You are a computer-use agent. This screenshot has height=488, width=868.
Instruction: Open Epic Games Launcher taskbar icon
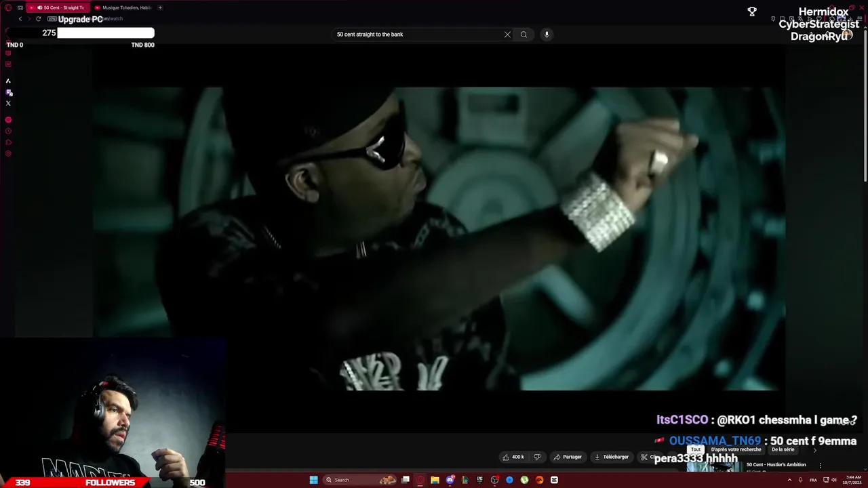click(479, 480)
